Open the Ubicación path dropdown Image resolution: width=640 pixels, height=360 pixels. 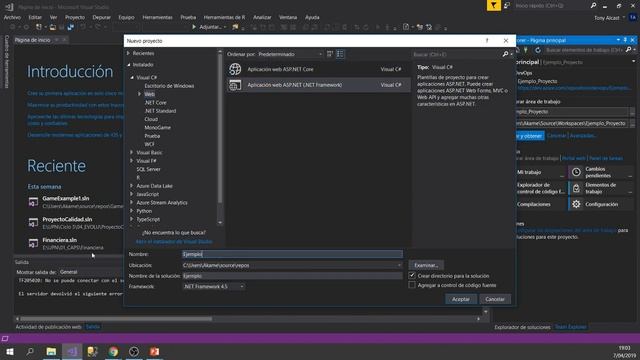coord(292,265)
